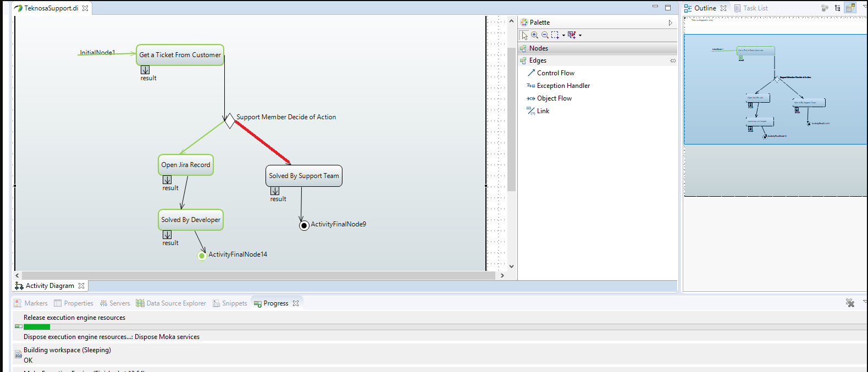Click the Zoom Out tool in Palette
Image resolution: width=868 pixels, height=372 pixels.
click(545, 35)
